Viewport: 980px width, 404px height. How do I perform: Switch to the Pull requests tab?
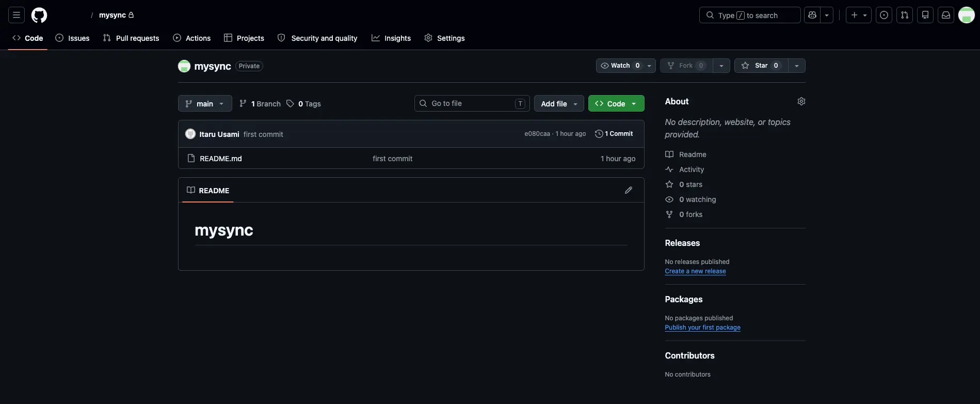[131, 38]
